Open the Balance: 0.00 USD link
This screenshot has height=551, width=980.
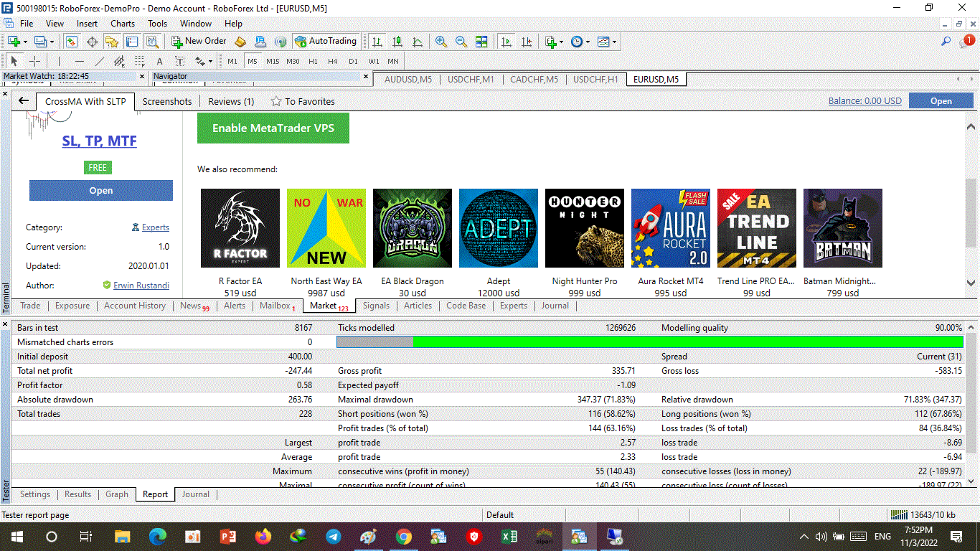click(x=865, y=101)
